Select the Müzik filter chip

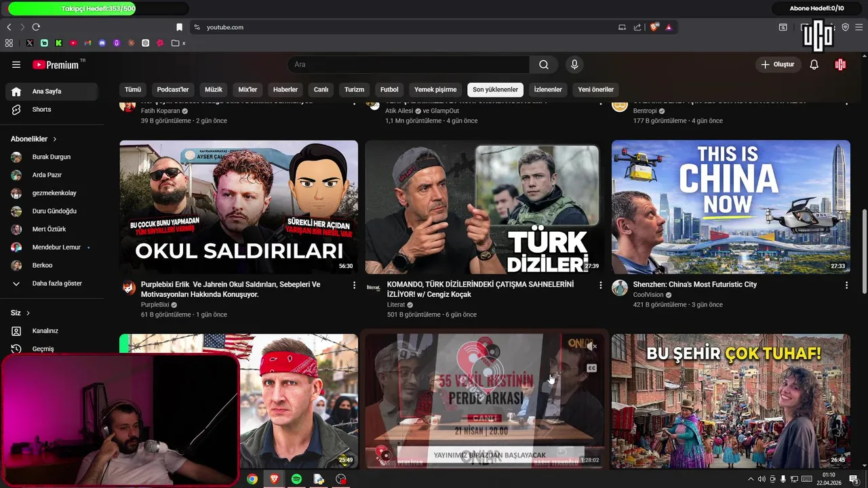point(214,89)
